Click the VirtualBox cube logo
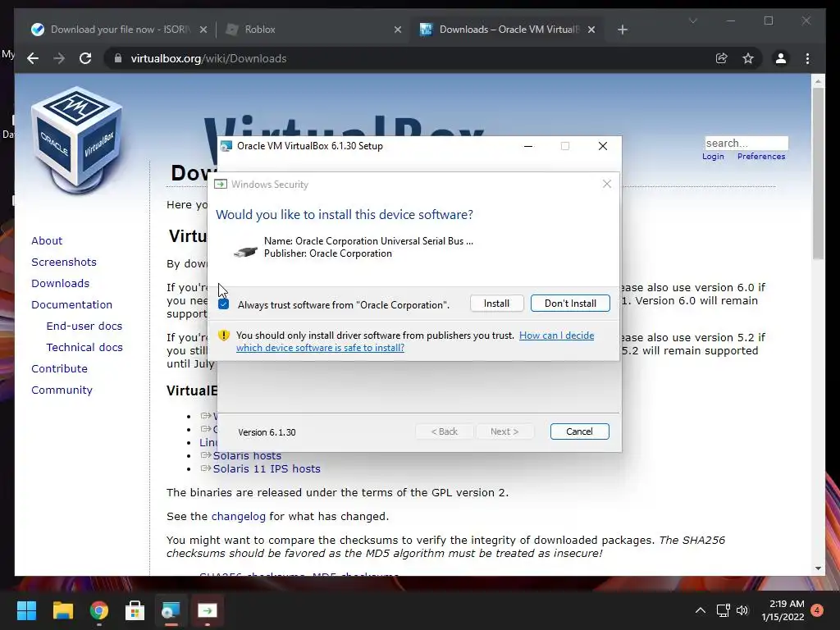This screenshot has height=630, width=840. click(x=77, y=140)
